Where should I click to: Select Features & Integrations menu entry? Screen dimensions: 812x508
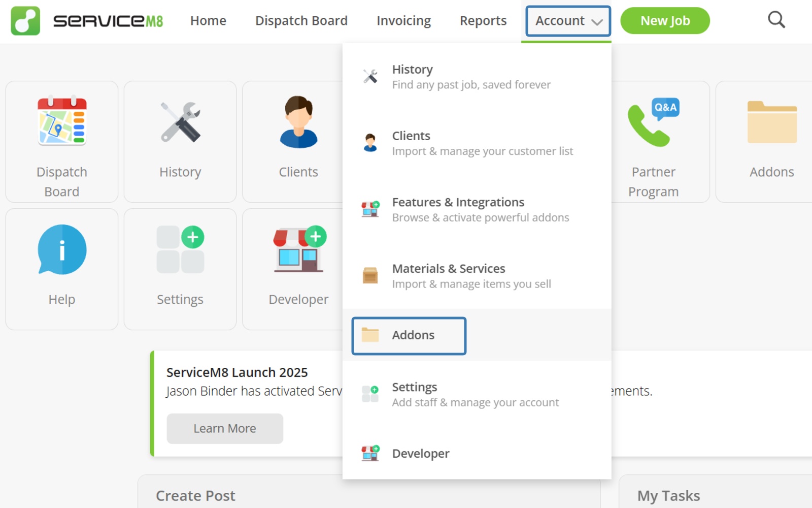477,209
